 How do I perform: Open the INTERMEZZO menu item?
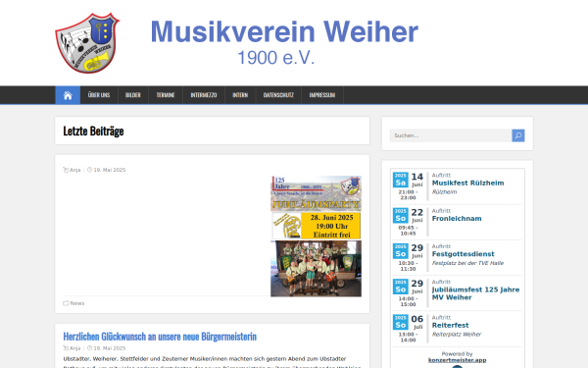pyautogui.click(x=204, y=95)
